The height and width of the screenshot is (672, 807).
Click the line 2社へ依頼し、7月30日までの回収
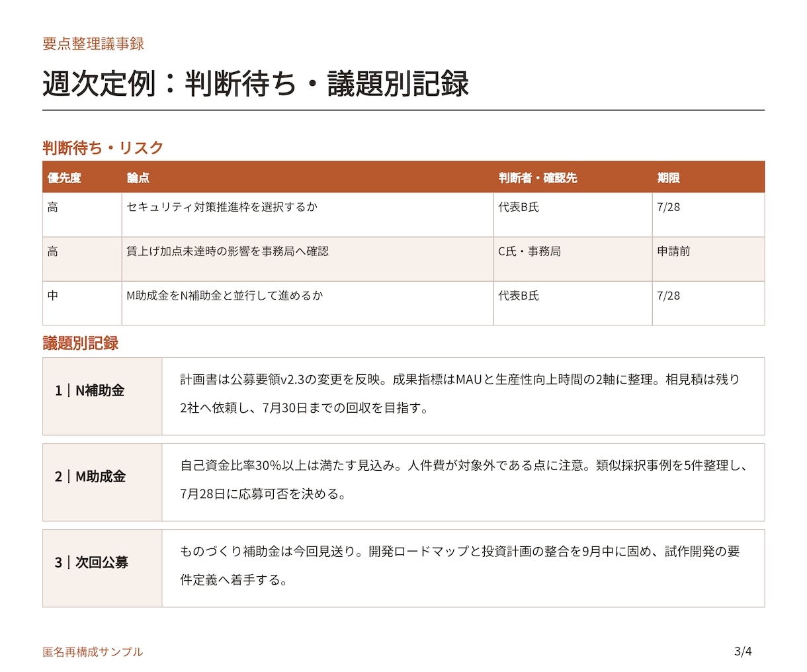click(304, 408)
